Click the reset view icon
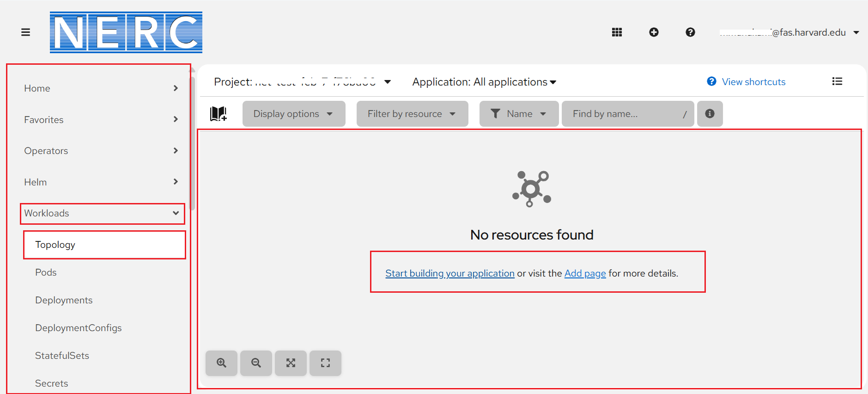Image resolution: width=868 pixels, height=394 pixels. [x=325, y=363]
